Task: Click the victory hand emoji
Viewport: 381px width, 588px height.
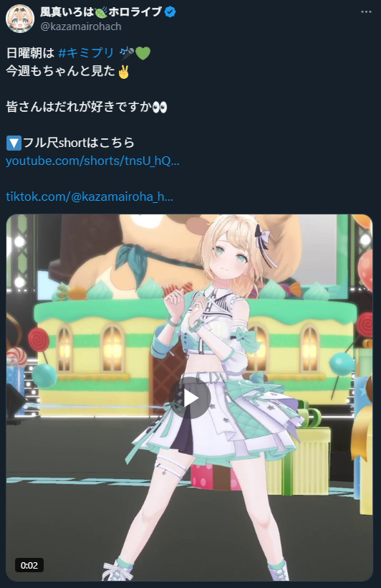Action: click(x=123, y=71)
